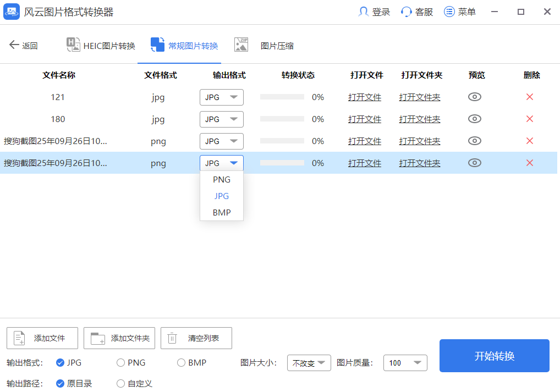This screenshot has width=560, height=392.
Task: Click the Start Conversion button
Action: coord(494,356)
